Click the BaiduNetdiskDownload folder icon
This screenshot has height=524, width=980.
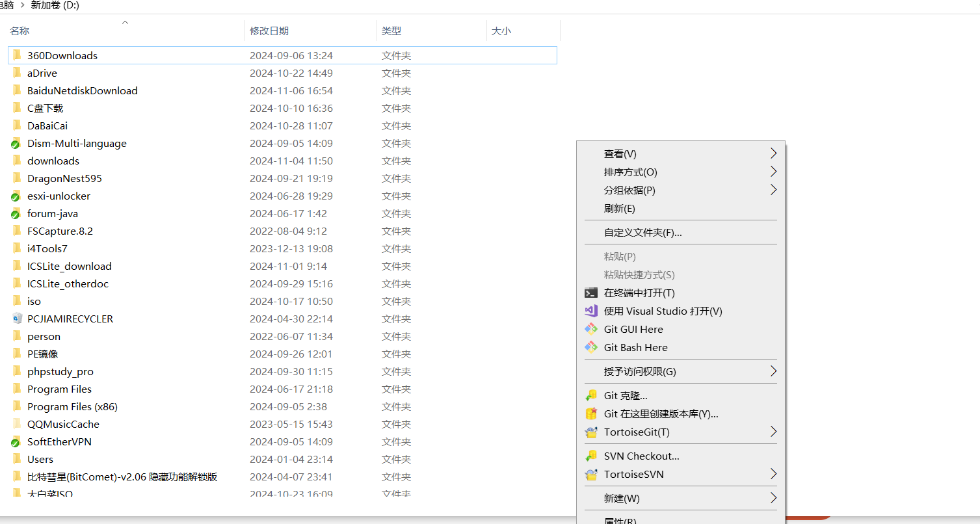[17, 90]
